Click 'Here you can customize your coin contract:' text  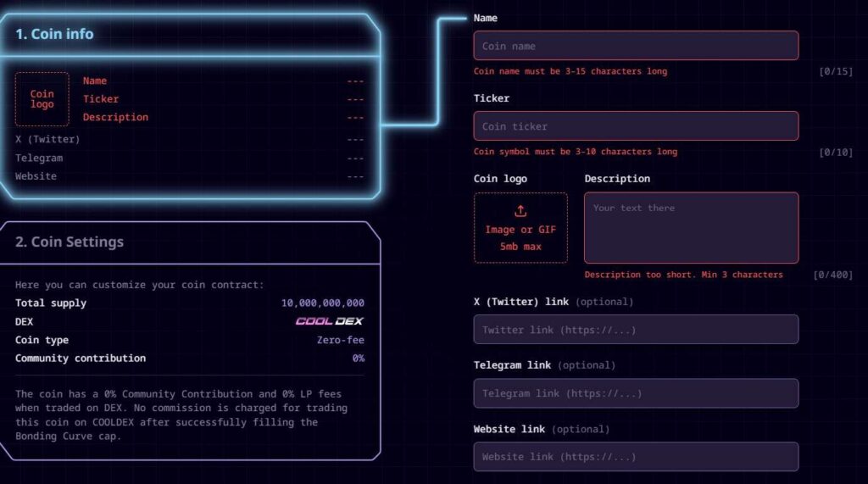(140, 285)
